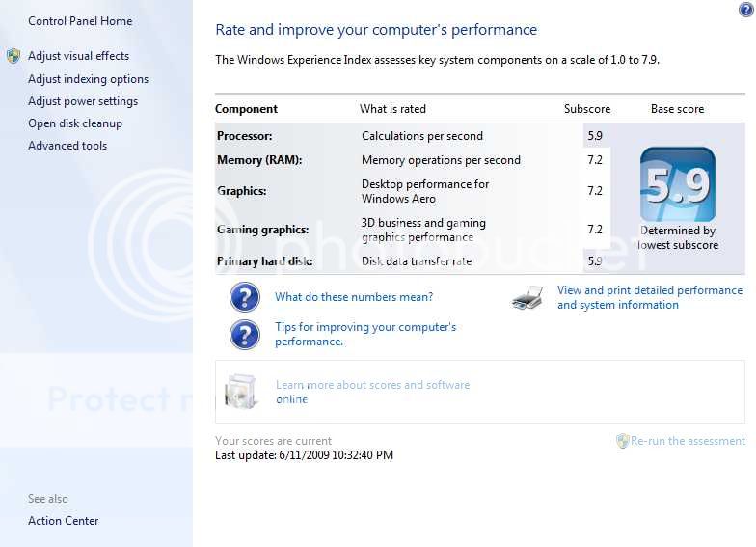Click question mark icon beside "What do these numbers mean?"
This screenshot has height=547, width=756.
pos(245,297)
